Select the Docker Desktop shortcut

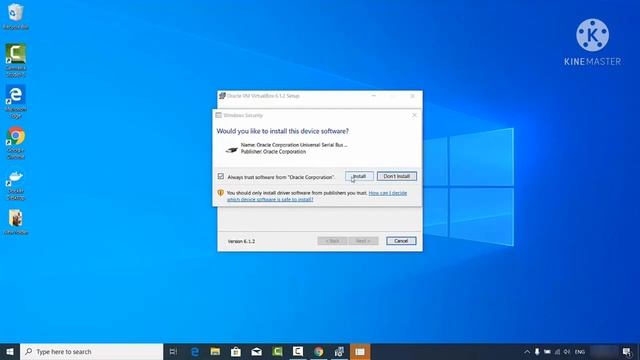coord(16,184)
